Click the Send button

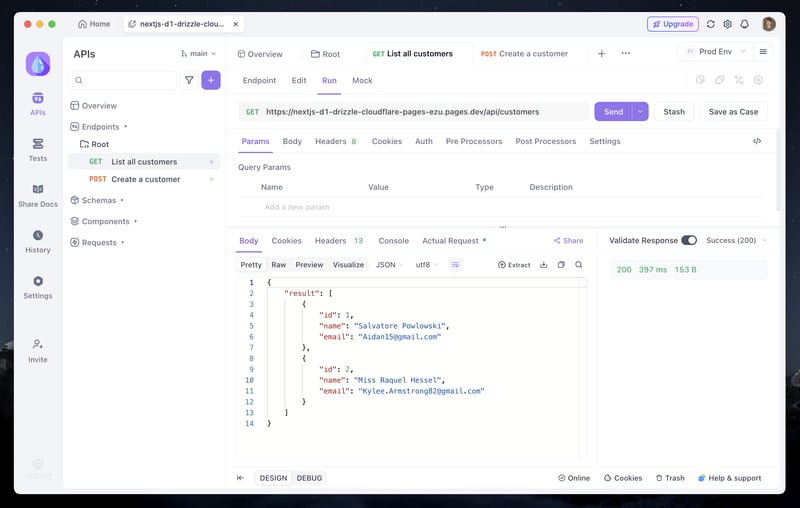tap(612, 112)
